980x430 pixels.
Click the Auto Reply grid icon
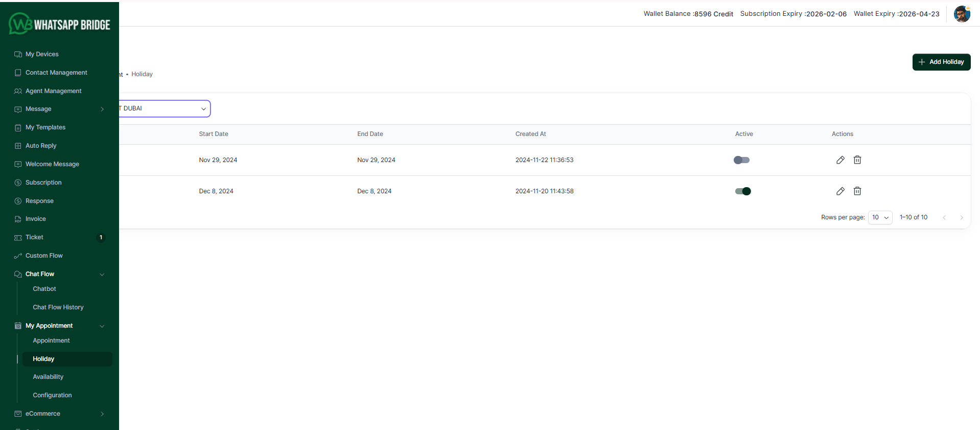click(x=18, y=146)
